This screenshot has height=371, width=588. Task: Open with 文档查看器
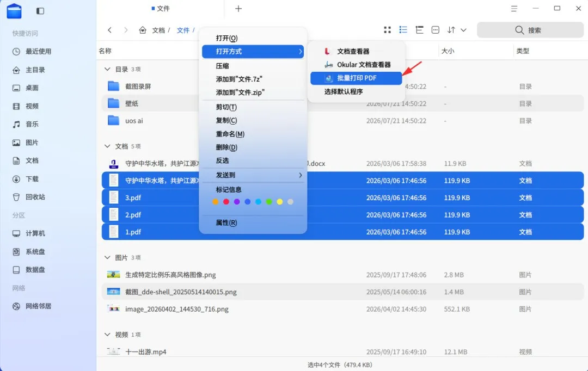click(x=356, y=51)
